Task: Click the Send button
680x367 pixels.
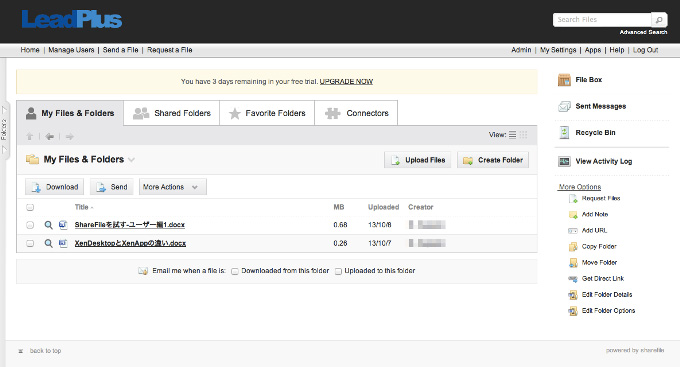Action: [112, 187]
